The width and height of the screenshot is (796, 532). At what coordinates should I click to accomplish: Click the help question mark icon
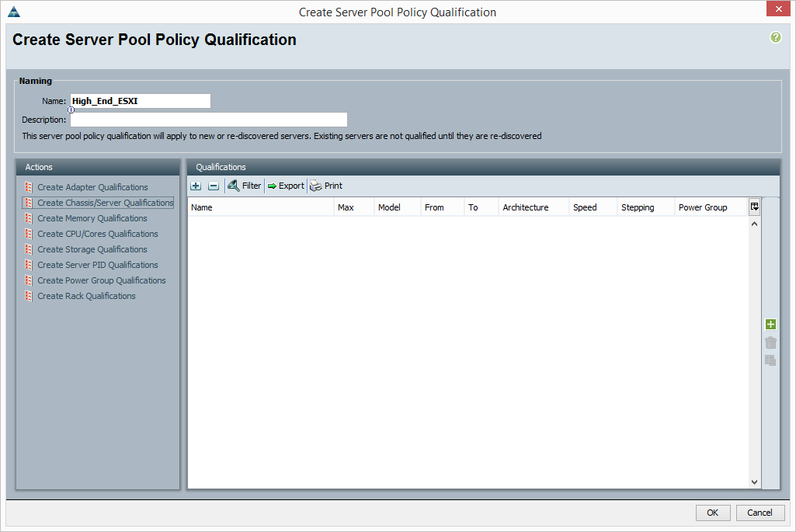tap(775, 37)
